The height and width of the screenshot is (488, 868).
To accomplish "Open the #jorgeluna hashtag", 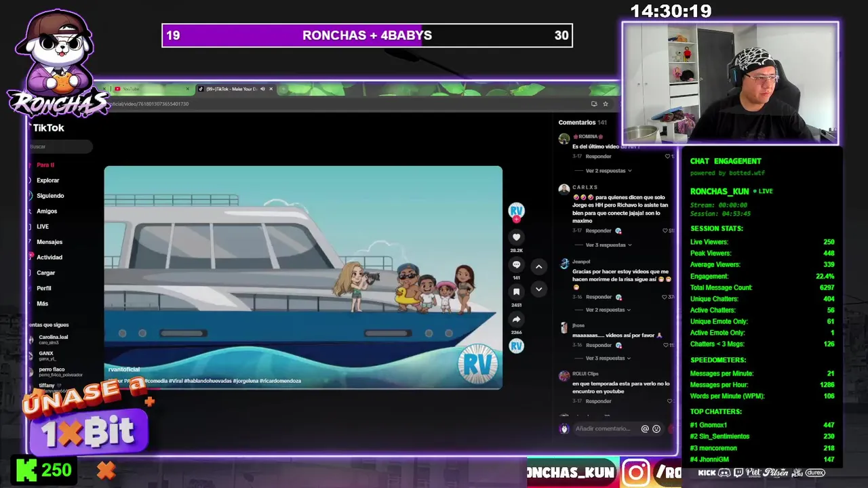I will pyautogui.click(x=245, y=381).
